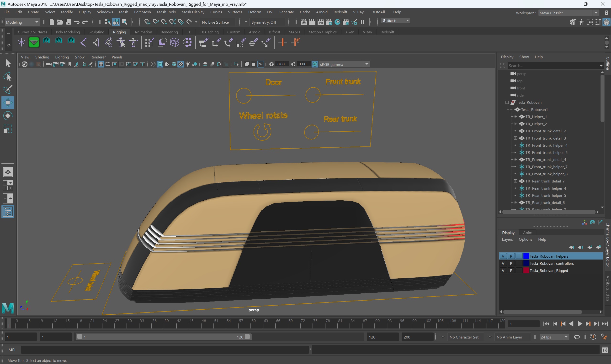Image resolution: width=611 pixels, height=364 pixels.
Task: Click the No Anim Layer field
Action: click(512, 337)
